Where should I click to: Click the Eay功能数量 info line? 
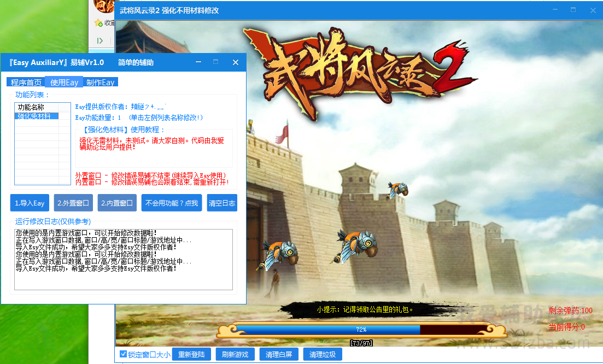139,118
